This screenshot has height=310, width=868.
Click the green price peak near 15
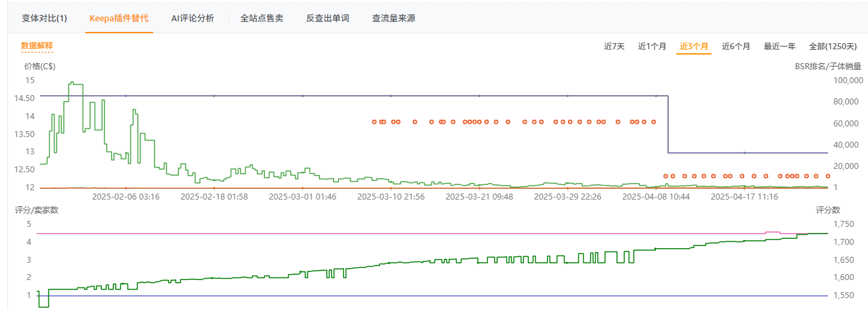click(x=76, y=84)
